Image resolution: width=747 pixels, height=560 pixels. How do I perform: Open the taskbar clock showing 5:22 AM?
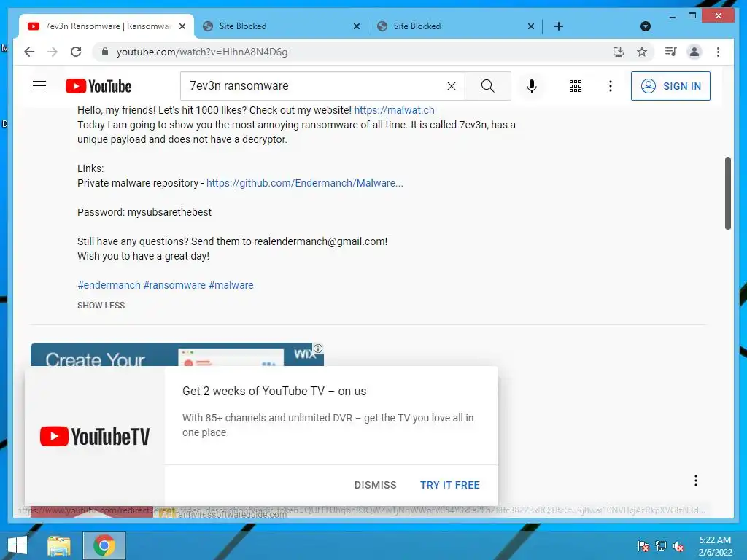pos(715,546)
